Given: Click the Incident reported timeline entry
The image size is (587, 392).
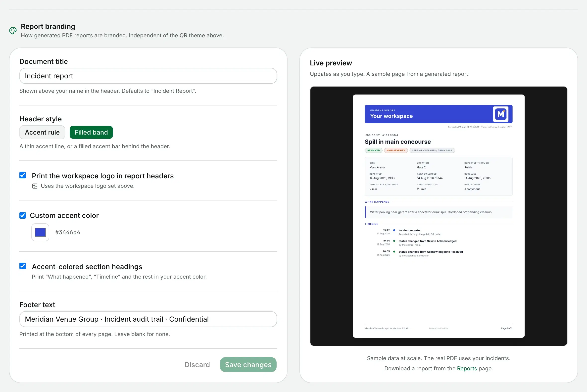Looking at the screenshot, I should (x=410, y=230).
